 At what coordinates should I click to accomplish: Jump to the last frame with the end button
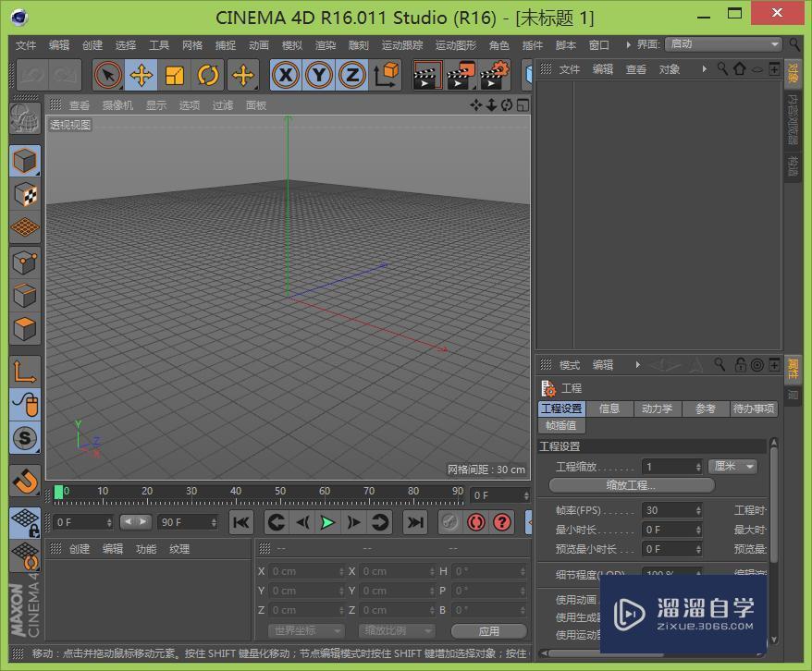[414, 522]
